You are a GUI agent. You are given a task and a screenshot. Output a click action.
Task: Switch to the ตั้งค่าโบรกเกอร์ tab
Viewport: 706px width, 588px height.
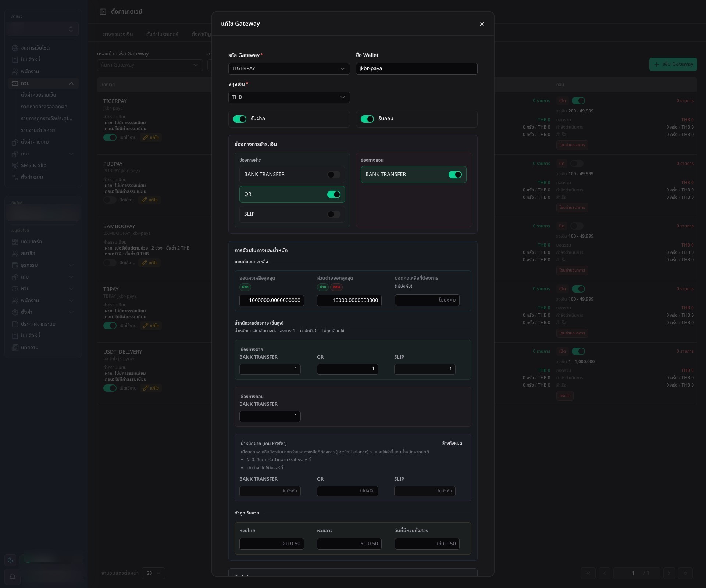click(x=162, y=34)
